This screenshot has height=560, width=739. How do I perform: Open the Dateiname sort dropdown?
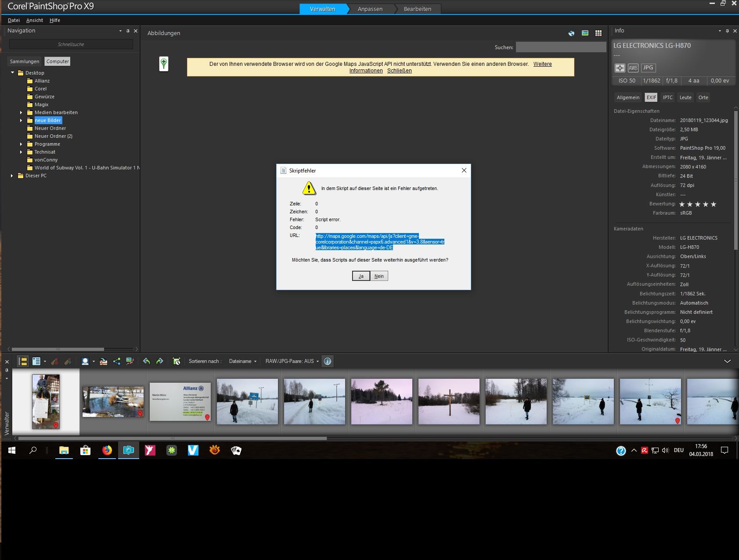point(243,361)
